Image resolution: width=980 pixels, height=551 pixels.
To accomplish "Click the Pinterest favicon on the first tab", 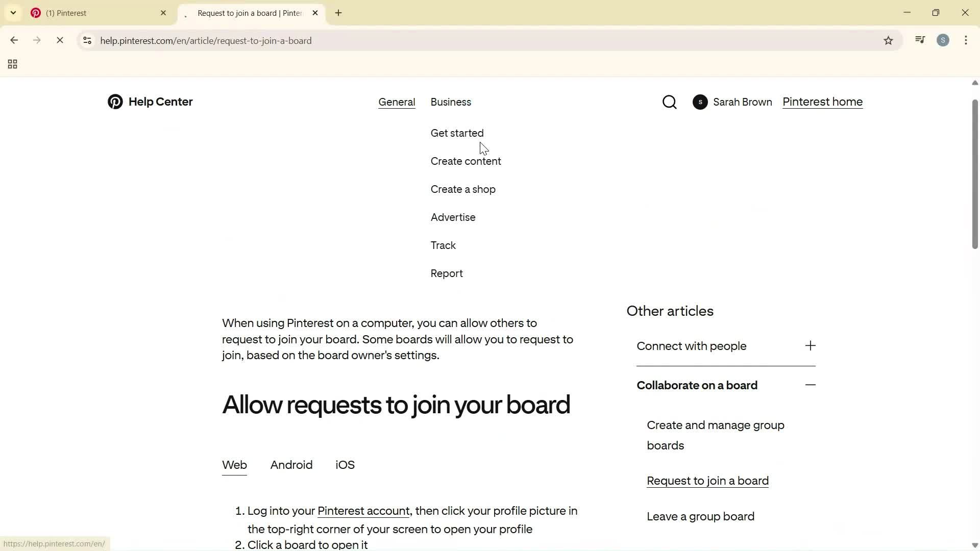I will [35, 13].
